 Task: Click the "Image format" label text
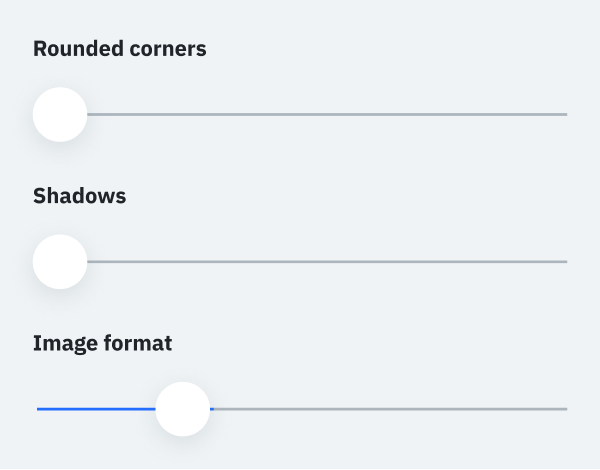pyautogui.click(x=103, y=343)
